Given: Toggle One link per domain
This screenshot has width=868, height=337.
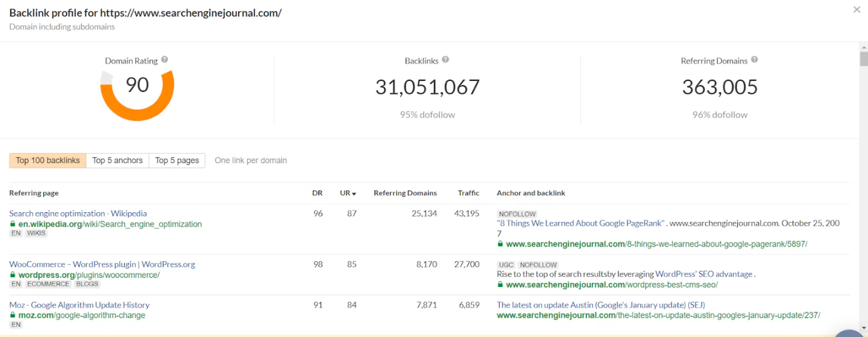Looking at the screenshot, I should coord(251,160).
